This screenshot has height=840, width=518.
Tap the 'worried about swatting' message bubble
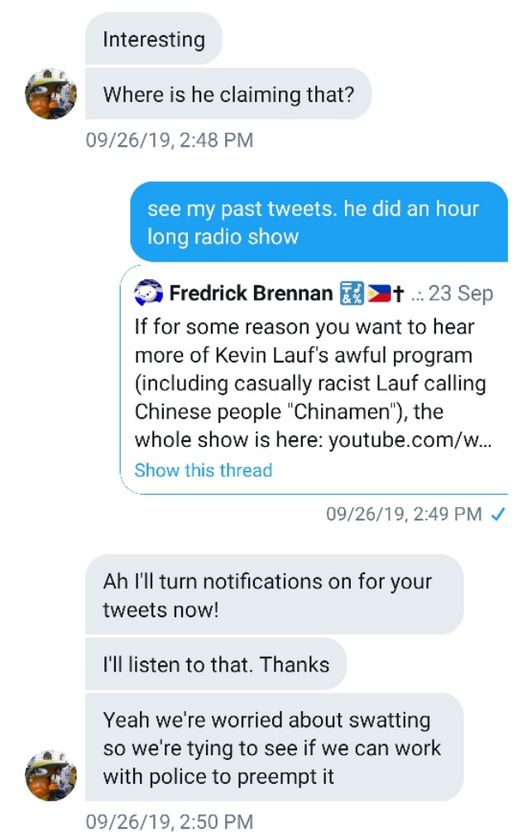274,748
